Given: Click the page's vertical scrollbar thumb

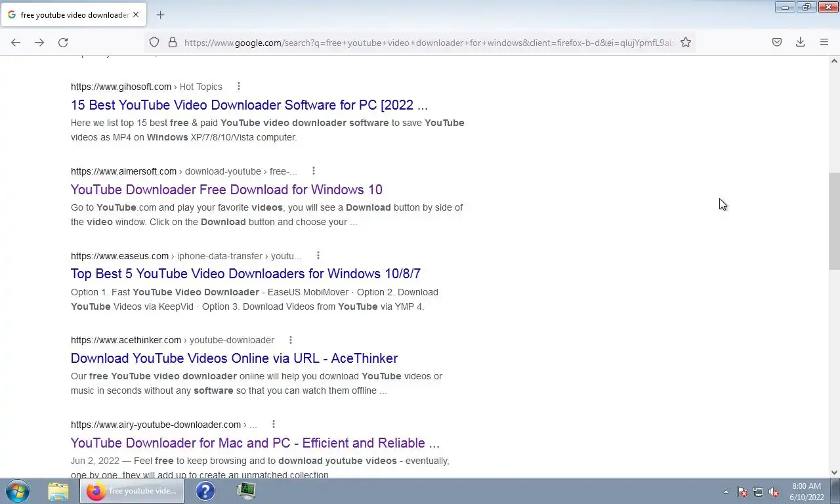Looking at the screenshot, I should [834, 221].
